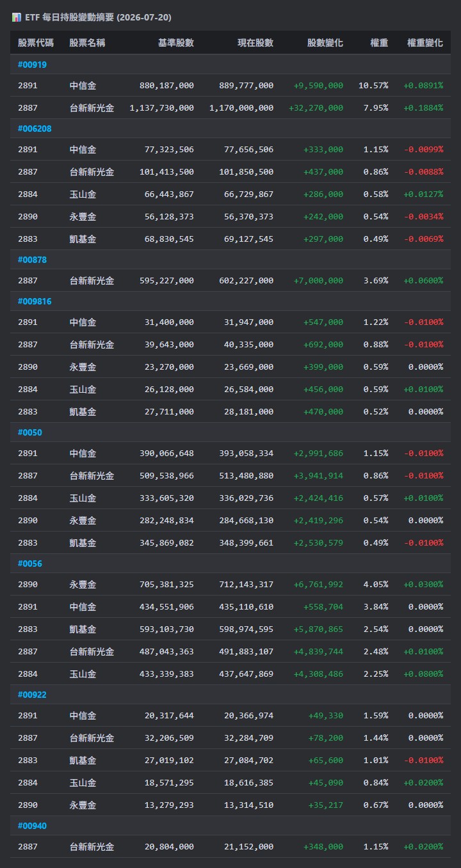Click the 3.69% weight cell
The image size is (461, 868).
(376, 280)
